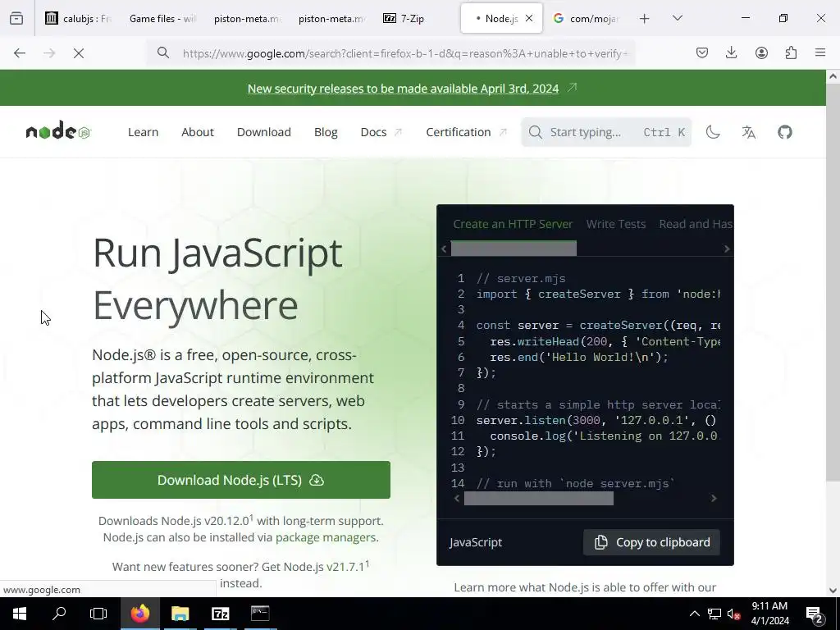The image size is (840, 630).
Task: Open the extensions puzzle icon
Action: (x=791, y=52)
